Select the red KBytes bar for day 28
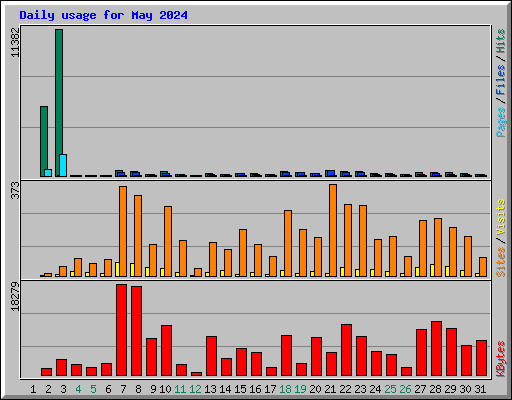The image size is (512, 400). 436,348
